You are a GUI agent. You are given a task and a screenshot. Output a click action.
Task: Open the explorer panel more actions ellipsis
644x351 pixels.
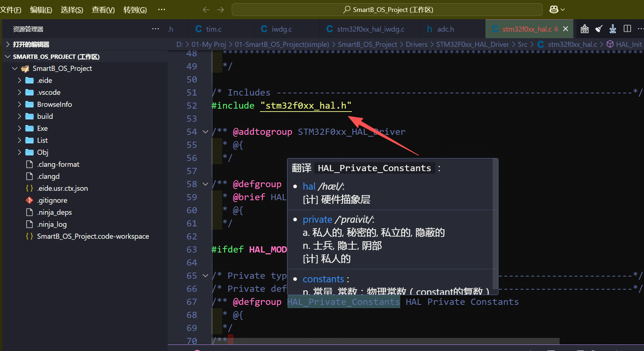point(155,29)
